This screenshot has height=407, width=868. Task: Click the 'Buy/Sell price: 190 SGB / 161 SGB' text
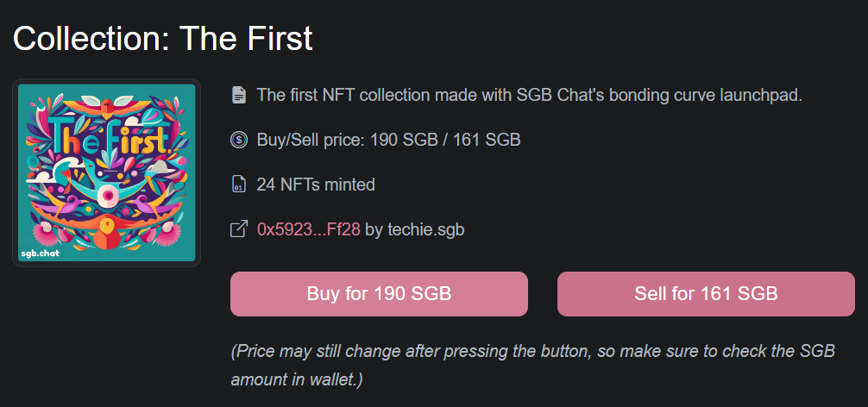388,140
